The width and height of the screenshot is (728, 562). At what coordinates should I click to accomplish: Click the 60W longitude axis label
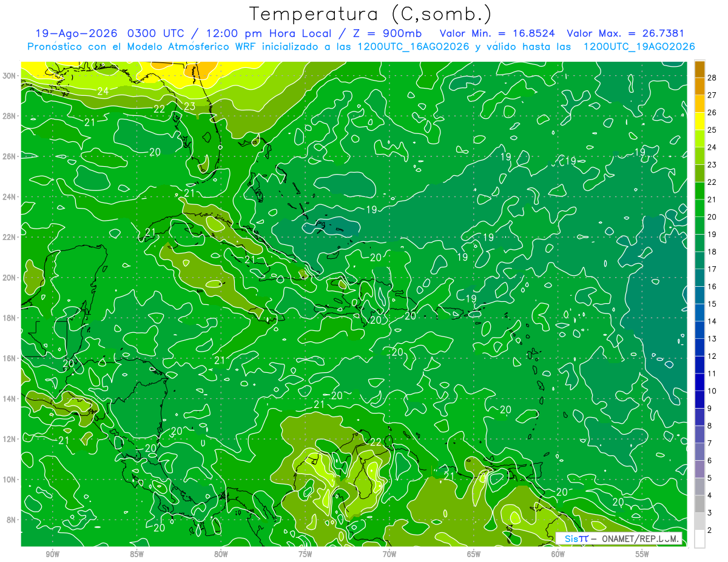coord(558,554)
